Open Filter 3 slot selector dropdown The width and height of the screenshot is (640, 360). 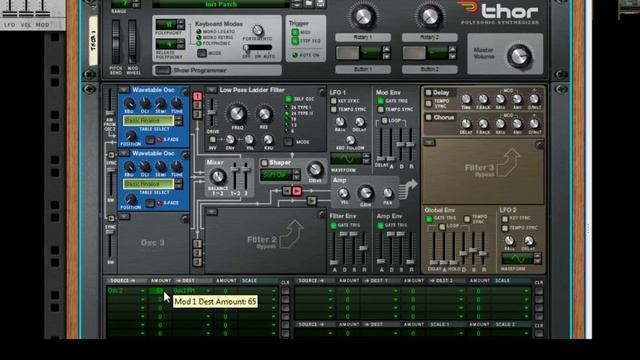coord(429,142)
